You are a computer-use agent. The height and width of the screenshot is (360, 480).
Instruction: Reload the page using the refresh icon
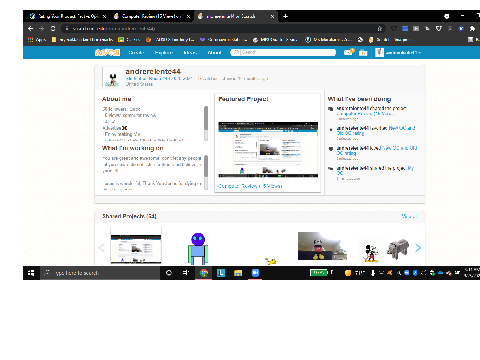(x=53, y=29)
